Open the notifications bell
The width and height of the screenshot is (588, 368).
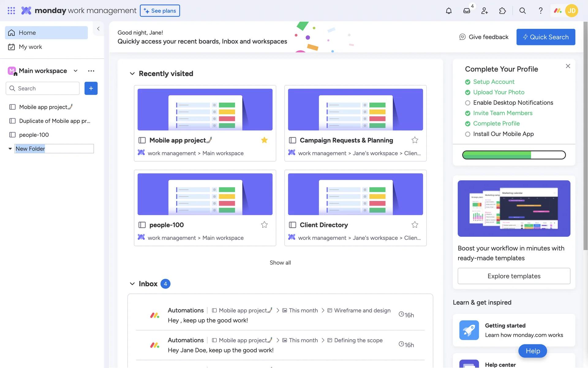click(x=449, y=11)
